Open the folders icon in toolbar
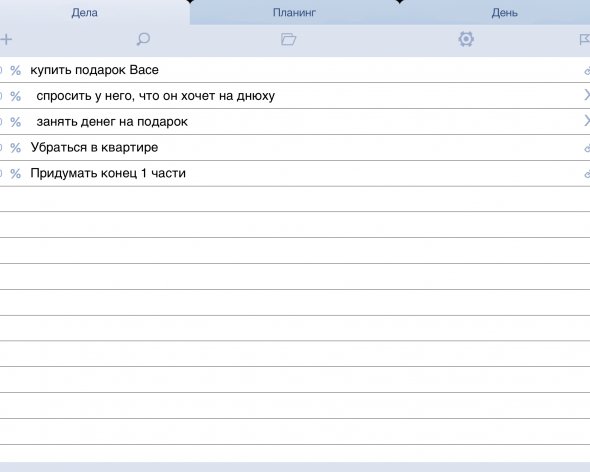590x472 pixels. point(289,39)
